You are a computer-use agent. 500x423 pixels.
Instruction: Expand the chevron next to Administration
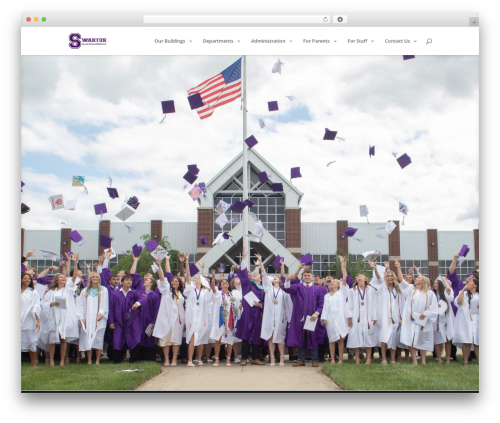tap(291, 41)
